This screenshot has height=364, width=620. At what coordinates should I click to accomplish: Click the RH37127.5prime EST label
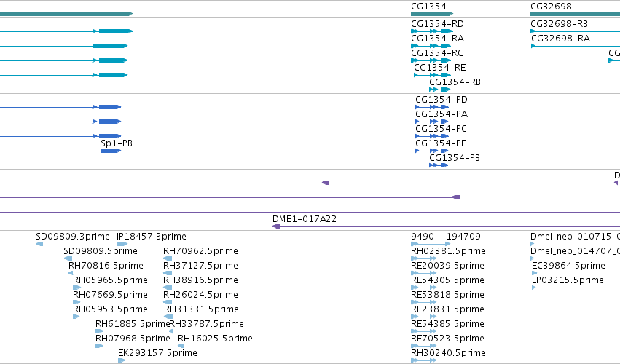coord(200,266)
